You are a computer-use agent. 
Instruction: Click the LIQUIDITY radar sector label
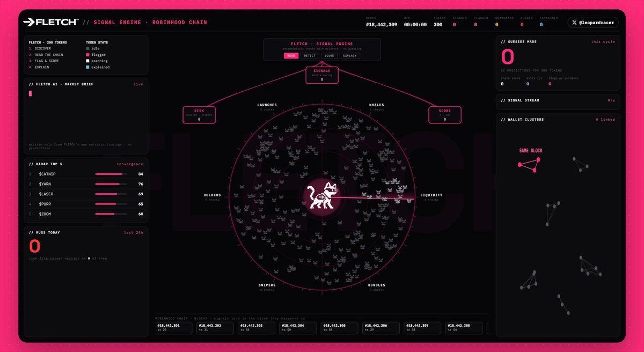tap(431, 195)
